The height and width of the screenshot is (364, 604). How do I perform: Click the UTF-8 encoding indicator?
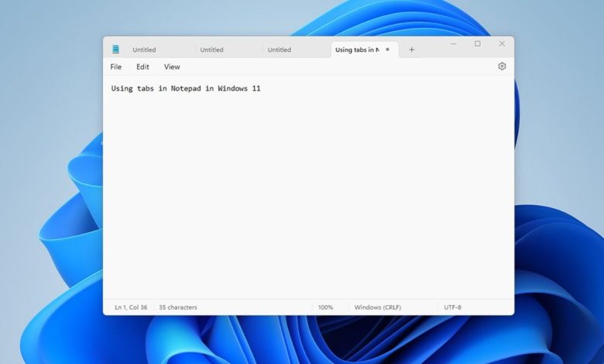[453, 307]
